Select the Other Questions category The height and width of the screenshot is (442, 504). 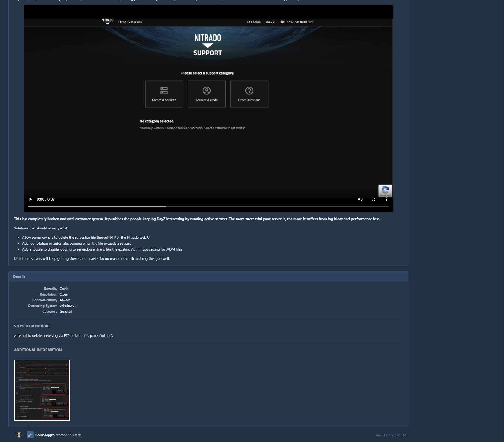(249, 94)
